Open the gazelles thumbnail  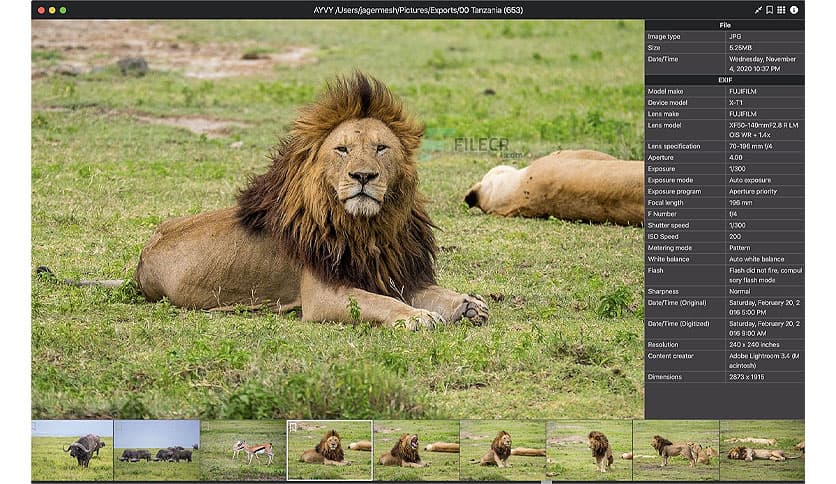(243, 450)
